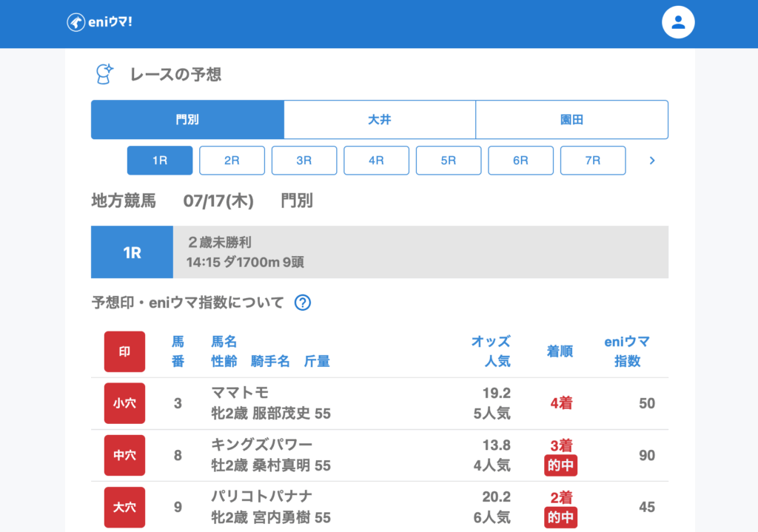The width and height of the screenshot is (758, 532).
Task: Switch to the 大井 racecourse tab
Action: (x=380, y=120)
